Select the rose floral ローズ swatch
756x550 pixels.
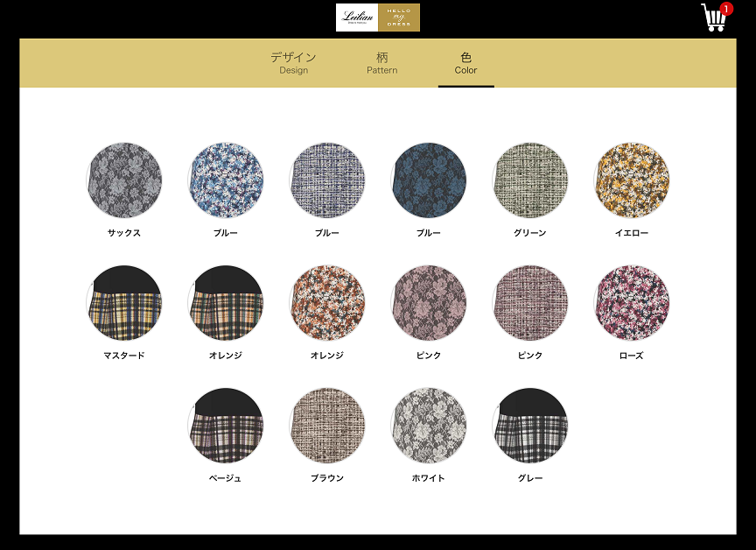pyautogui.click(x=632, y=302)
